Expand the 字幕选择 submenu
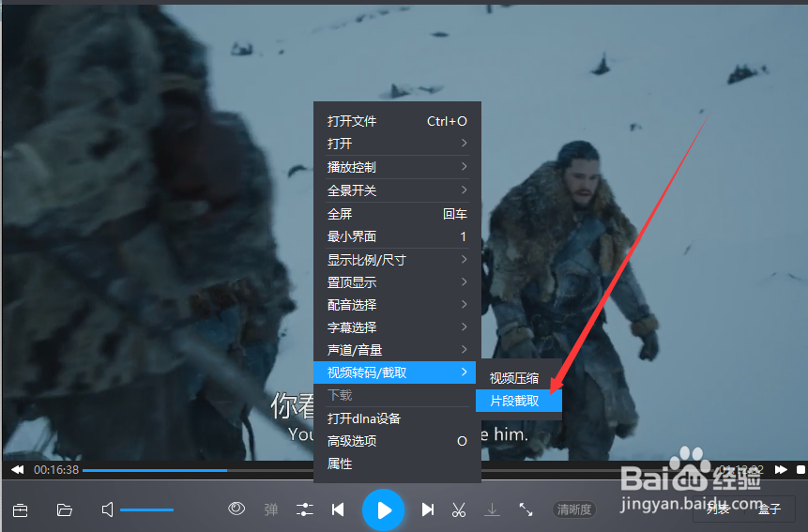The height and width of the screenshot is (532, 808). (397, 327)
